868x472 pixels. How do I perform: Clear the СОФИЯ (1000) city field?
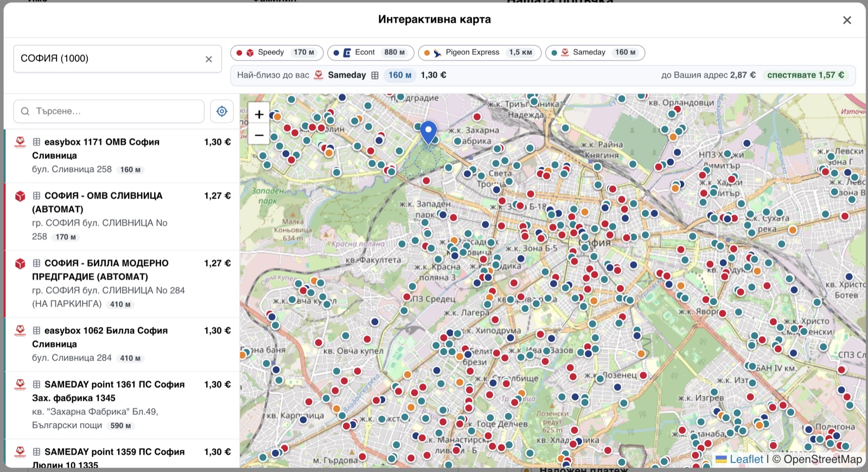point(209,59)
